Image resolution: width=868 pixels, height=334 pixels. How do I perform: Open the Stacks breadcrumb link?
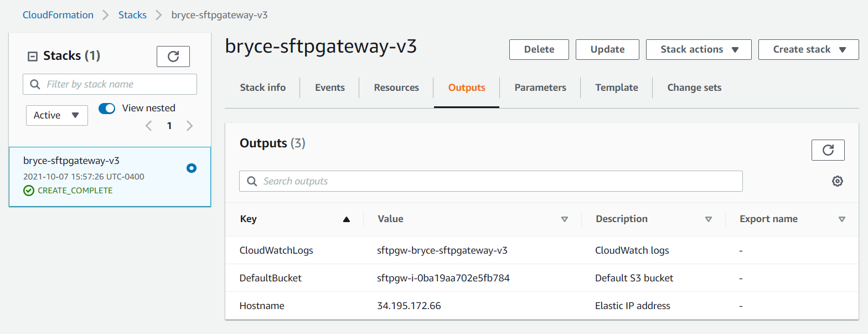(x=132, y=15)
